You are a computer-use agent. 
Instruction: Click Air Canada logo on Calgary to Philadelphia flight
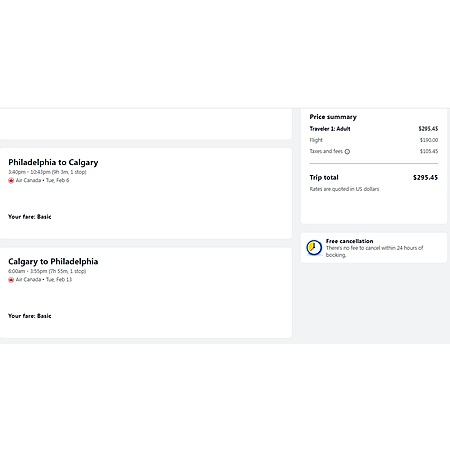pyautogui.click(x=11, y=280)
